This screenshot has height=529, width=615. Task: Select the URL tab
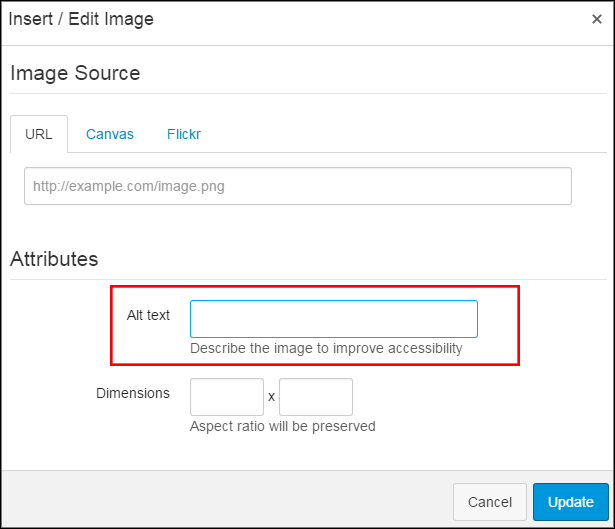[x=39, y=134]
